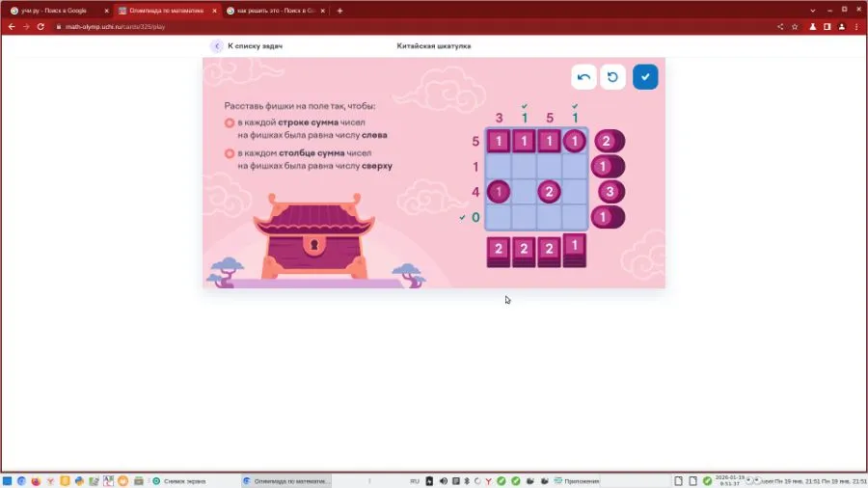This screenshot has height=488, width=868.
Task: Open the 'К списку задач' link
Action: 255,46
